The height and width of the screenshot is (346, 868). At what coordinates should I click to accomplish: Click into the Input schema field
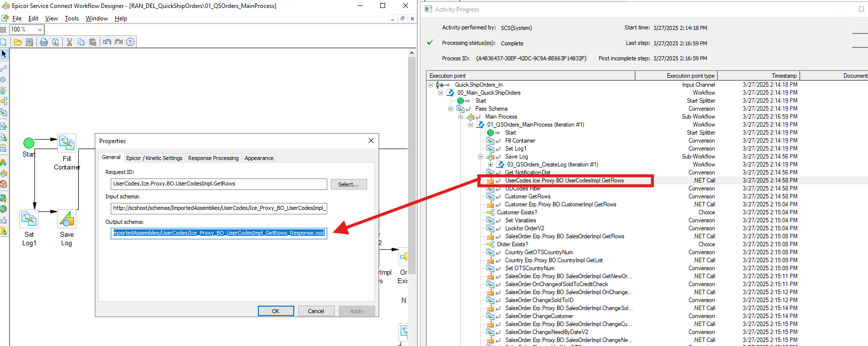(219, 208)
